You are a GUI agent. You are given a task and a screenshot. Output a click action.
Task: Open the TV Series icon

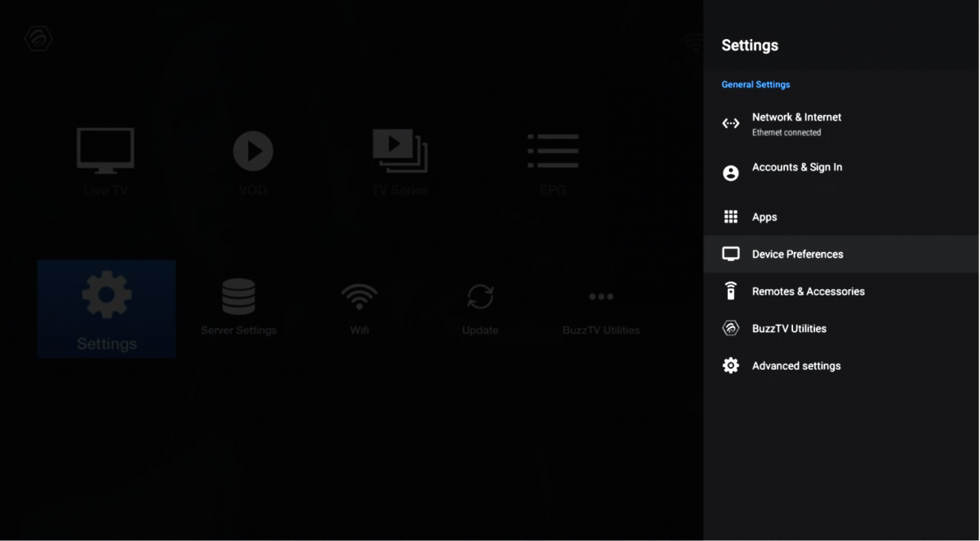pyautogui.click(x=400, y=151)
